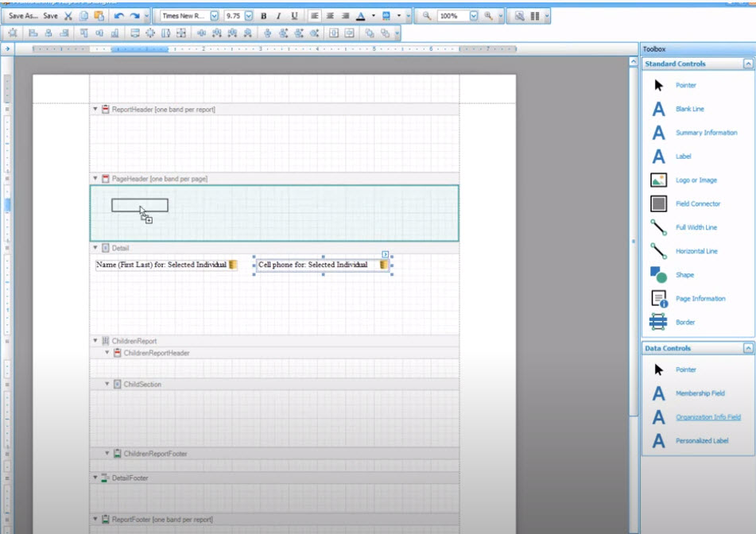Collapse the PageHeader band

95,179
